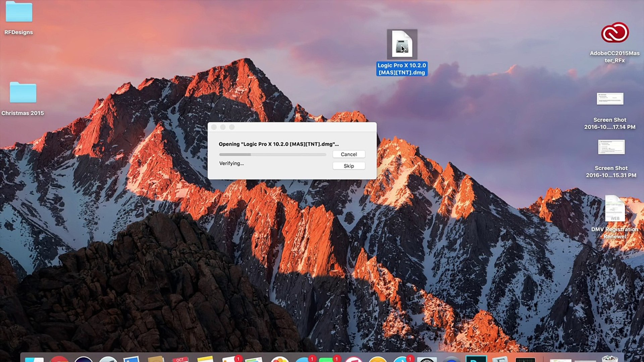Select the DMV Registration Renewel web file
Viewport: 644px width, 362px height.
pyautogui.click(x=614, y=209)
